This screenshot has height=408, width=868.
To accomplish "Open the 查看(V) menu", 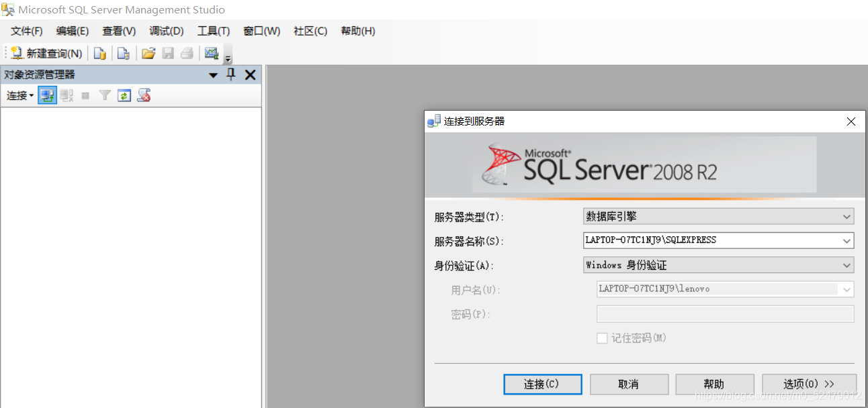I will (x=119, y=31).
